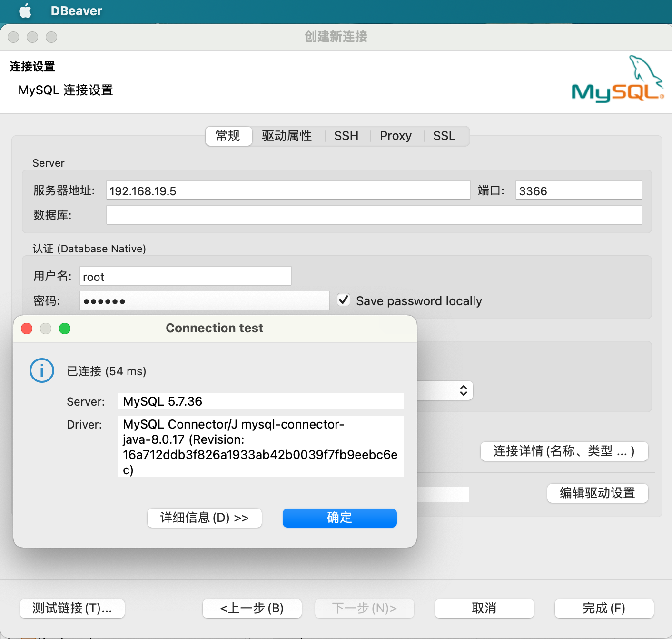Click the 认证 (Database Native) label
Screen dimensions: 672x639
(x=89, y=249)
